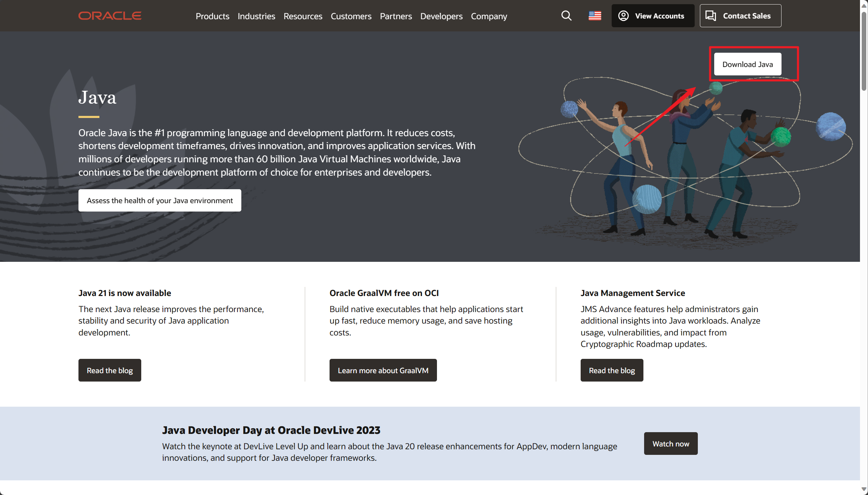The height and width of the screenshot is (495, 868).
Task: Open the Developers menu
Action: [x=441, y=16]
